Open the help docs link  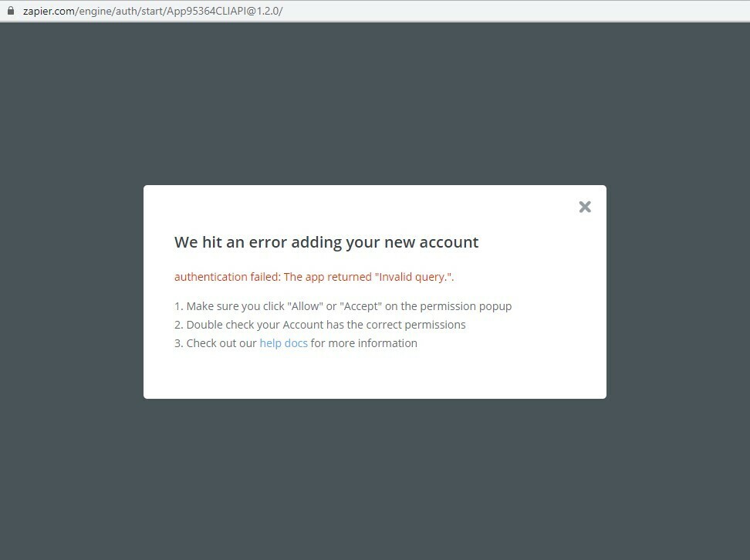tap(283, 343)
